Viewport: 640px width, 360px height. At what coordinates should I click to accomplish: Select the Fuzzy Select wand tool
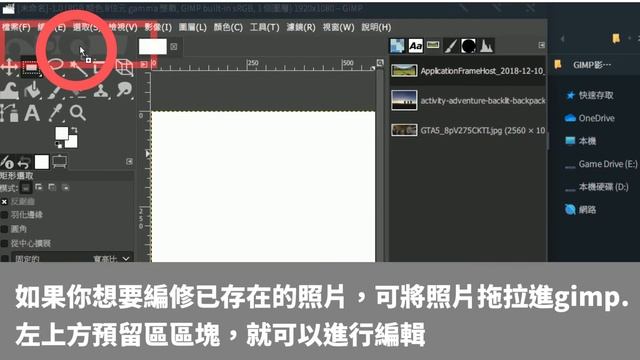click(78, 68)
